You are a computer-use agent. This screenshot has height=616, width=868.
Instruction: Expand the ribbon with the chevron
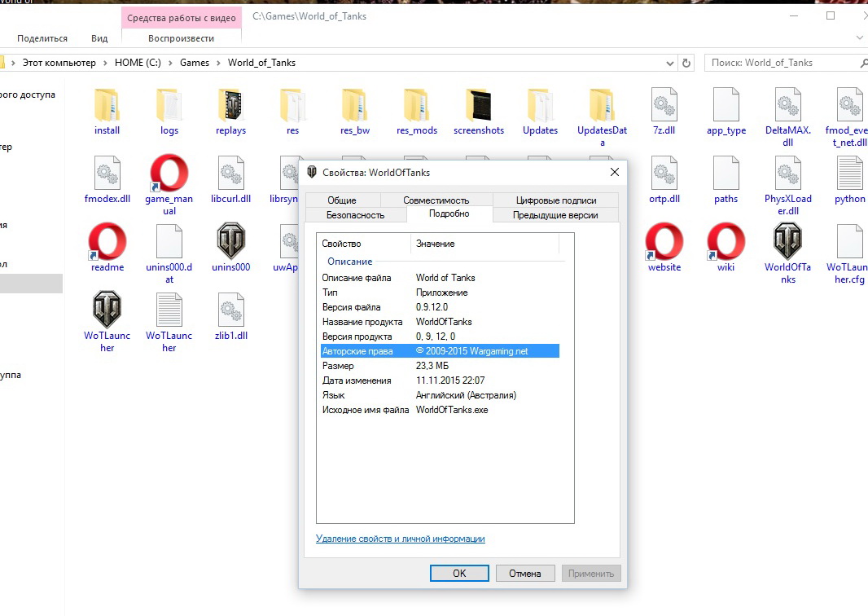point(860,38)
